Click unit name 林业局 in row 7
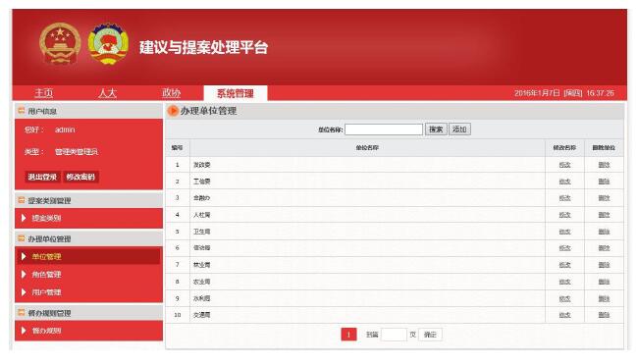Image resolution: width=638 pixels, height=364 pixels. click(202, 265)
